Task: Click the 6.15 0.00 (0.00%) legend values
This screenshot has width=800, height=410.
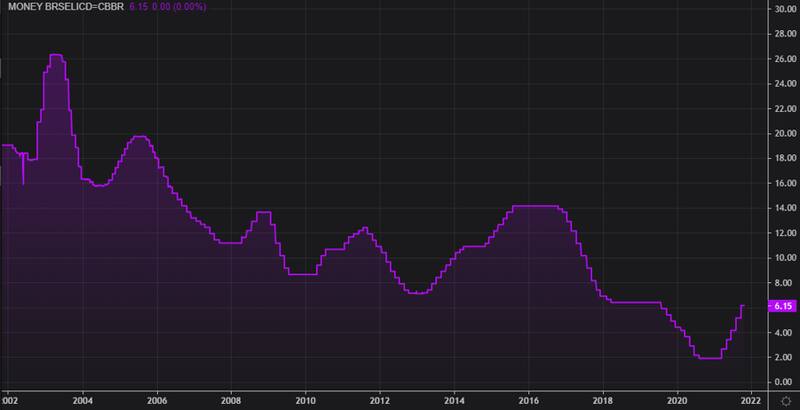Action: (x=166, y=9)
